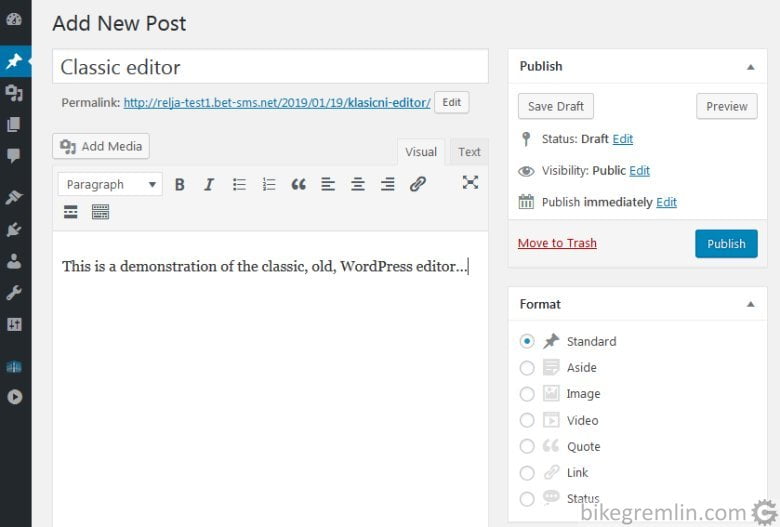Align text right
Viewport: 780px width, 527px height.
point(388,185)
